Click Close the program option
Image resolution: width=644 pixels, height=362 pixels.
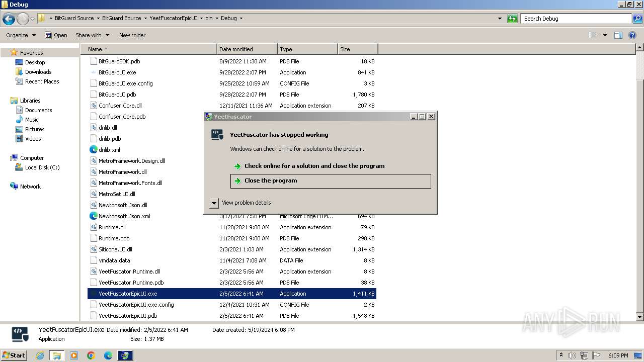tap(331, 181)
